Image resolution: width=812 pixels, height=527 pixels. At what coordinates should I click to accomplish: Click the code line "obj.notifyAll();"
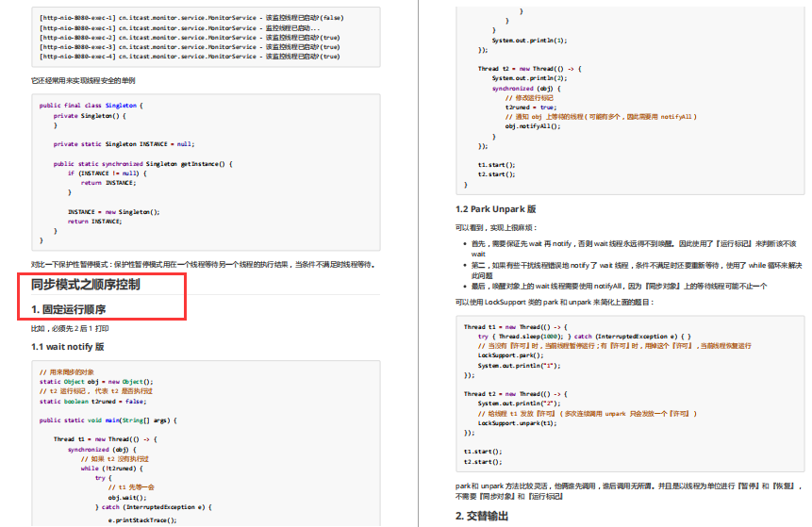(533, 126)
